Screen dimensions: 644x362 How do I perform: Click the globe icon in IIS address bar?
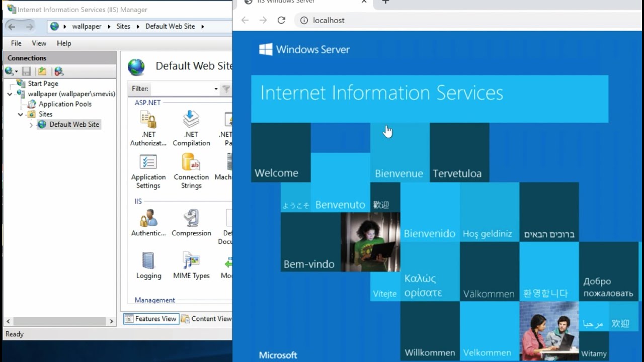54,26
